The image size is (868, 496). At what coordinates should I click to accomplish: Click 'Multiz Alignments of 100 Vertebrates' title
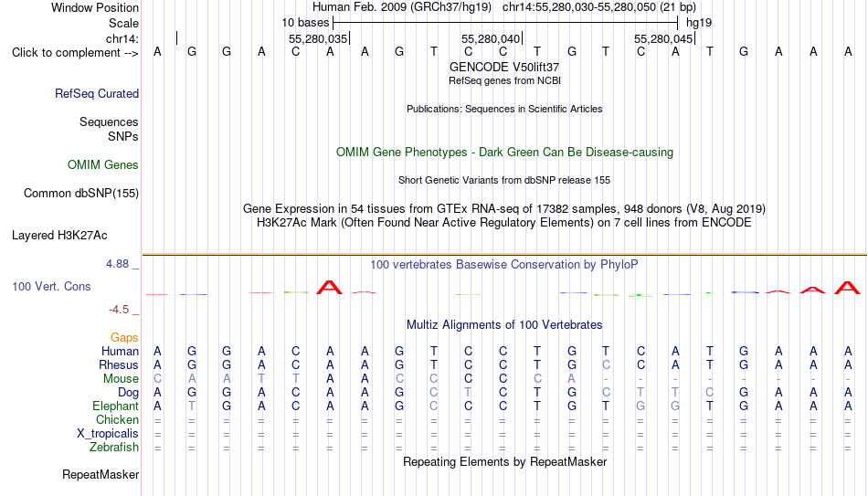[504, 325]
